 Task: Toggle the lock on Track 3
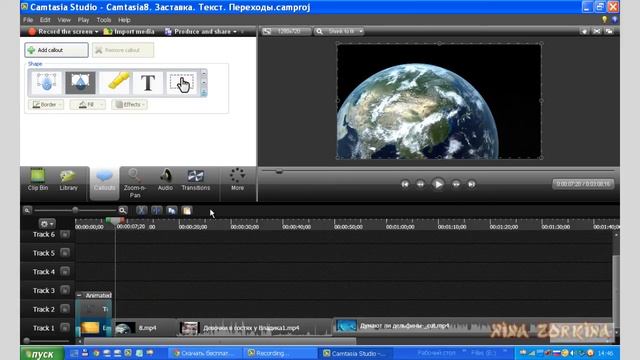point(64,290)
